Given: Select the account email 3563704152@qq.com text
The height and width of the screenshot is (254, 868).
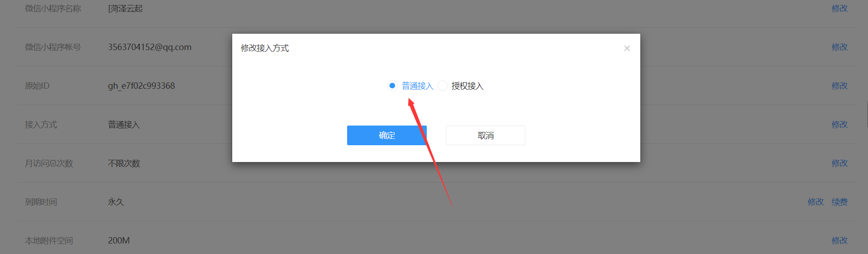Looking at the screenshot, I should coord(150,47).
